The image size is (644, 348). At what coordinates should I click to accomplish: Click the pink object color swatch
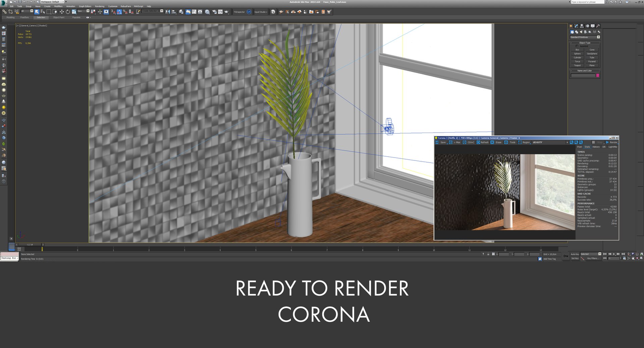pos(598,75)
